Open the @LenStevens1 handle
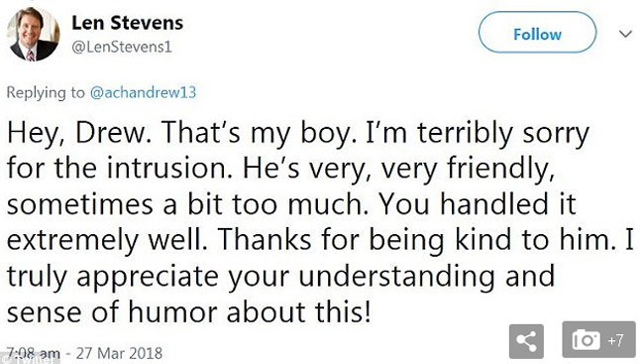644x364 pixels. click(122, 47)
